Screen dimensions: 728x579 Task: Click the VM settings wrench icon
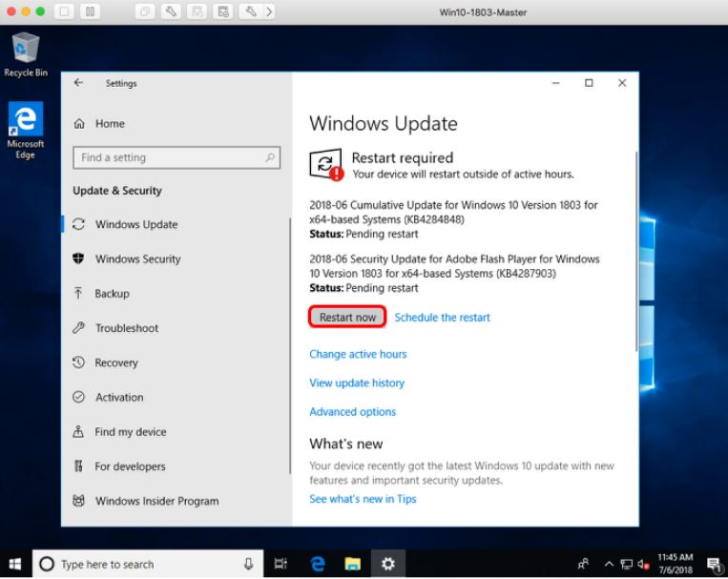(171, 11)
